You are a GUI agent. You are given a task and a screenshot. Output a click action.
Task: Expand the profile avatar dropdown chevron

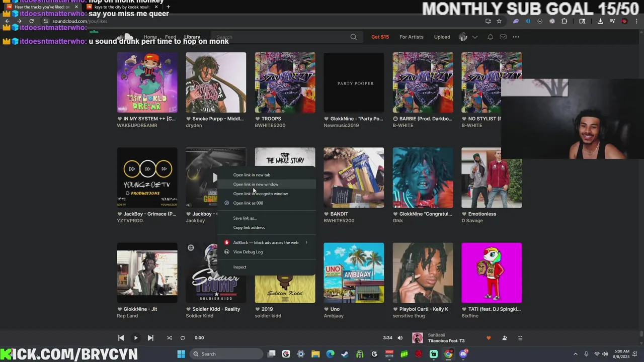click(x=475, y=37)
